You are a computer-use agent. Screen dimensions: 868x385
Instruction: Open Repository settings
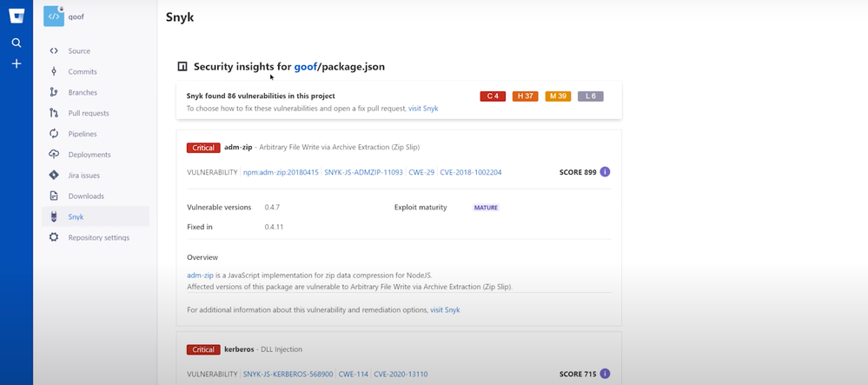[x=99, y=237]
